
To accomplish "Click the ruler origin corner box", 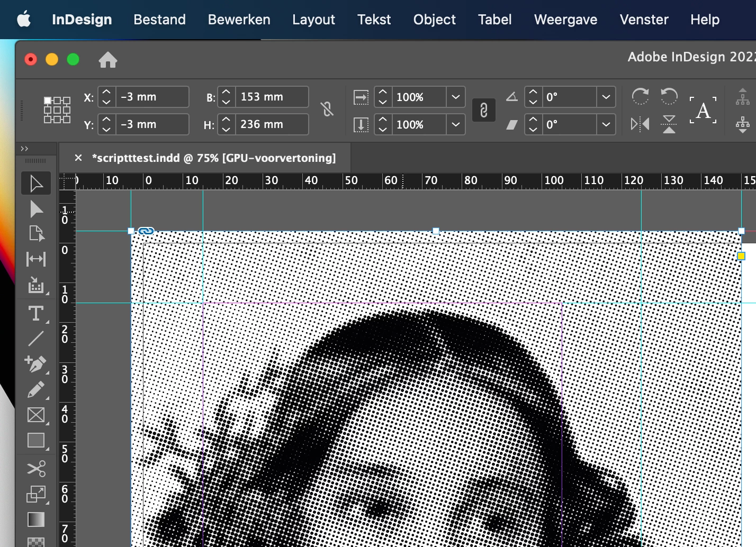I will [x=67, y=181].
